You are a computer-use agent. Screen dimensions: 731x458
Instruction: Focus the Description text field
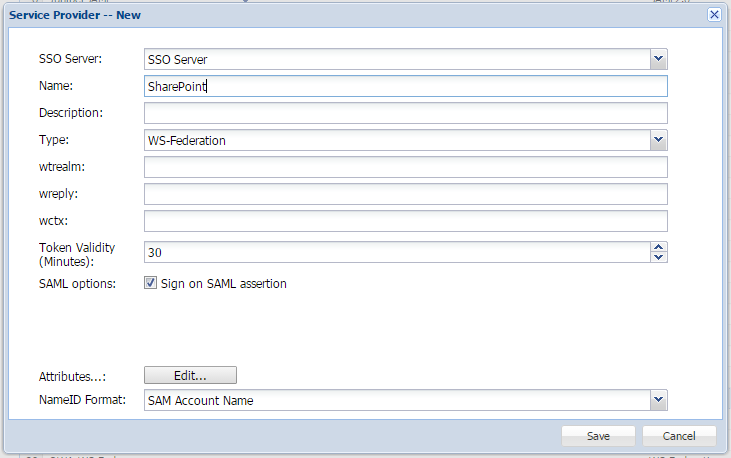click(x=405, y=113)
